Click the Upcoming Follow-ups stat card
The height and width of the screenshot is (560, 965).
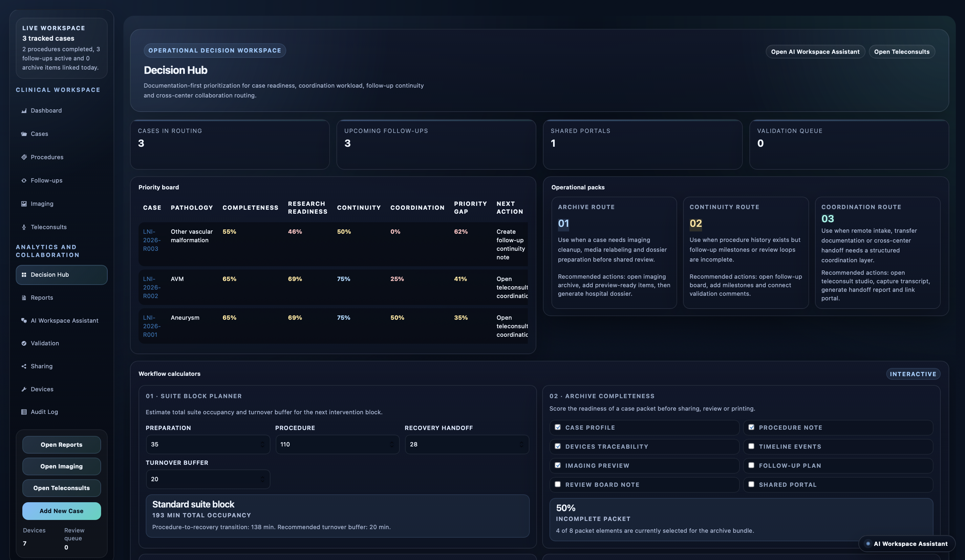(x=436, y=144)
